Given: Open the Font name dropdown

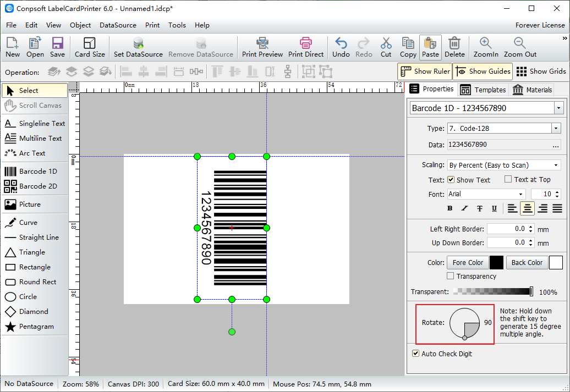Looking at the screenshot, I should (521, 195).
